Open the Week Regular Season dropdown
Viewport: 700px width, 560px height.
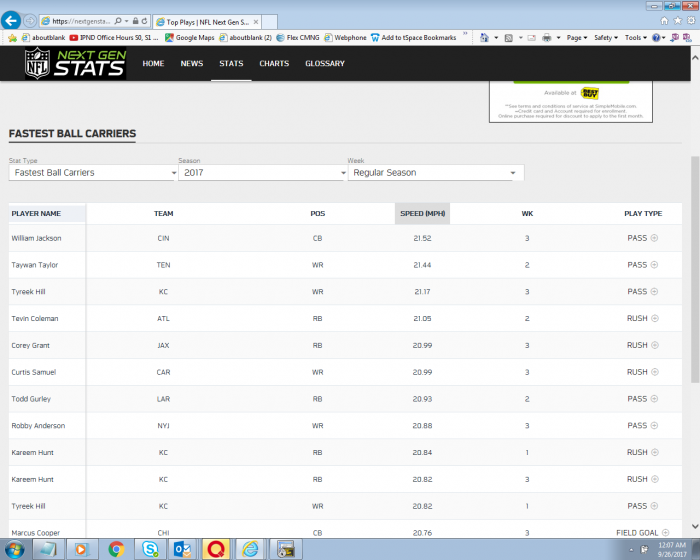pos(434,173)
